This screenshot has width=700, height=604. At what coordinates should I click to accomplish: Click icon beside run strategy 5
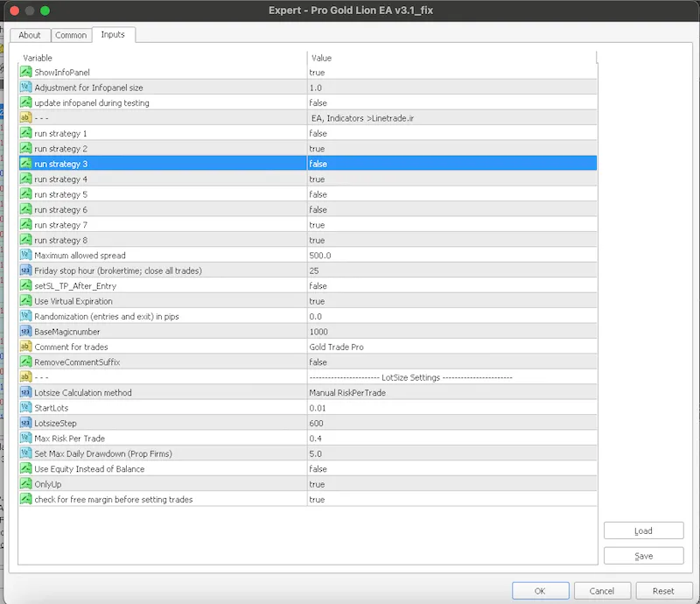pyautogui.click(x=26, y=193)
